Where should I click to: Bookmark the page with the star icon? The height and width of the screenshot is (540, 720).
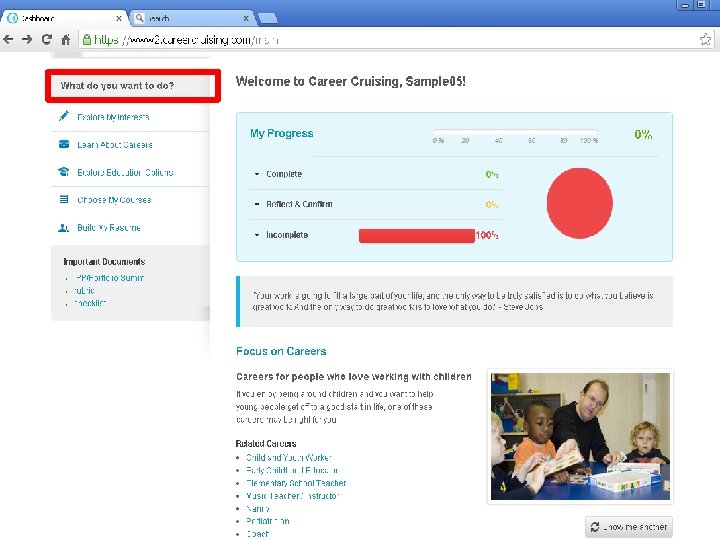pyautogui.click(x=705, y=39)
